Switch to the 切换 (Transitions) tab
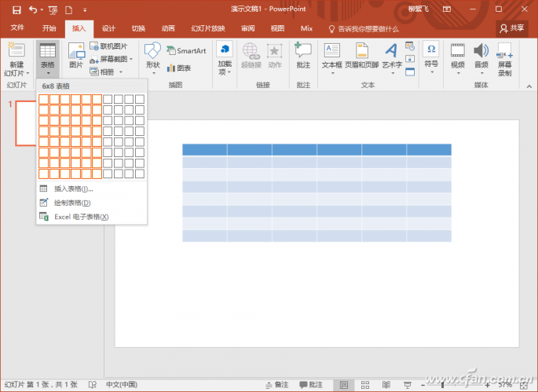 138,28
